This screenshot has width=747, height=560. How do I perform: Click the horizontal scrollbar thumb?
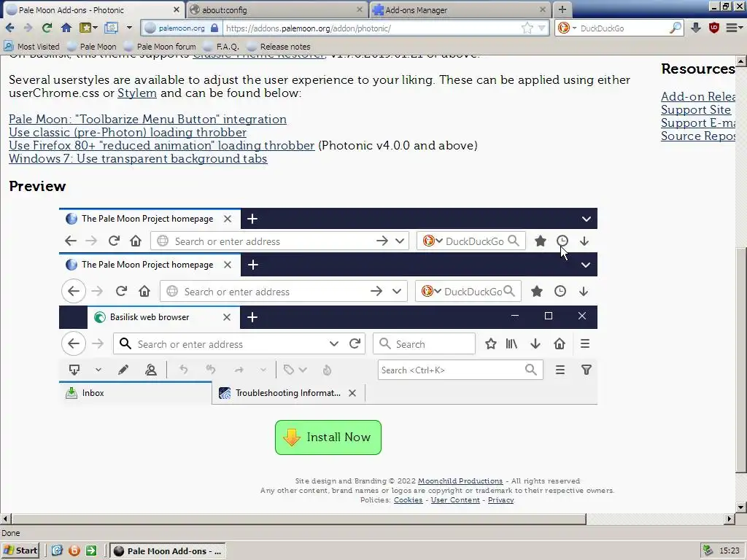click(x=298, y=518)
